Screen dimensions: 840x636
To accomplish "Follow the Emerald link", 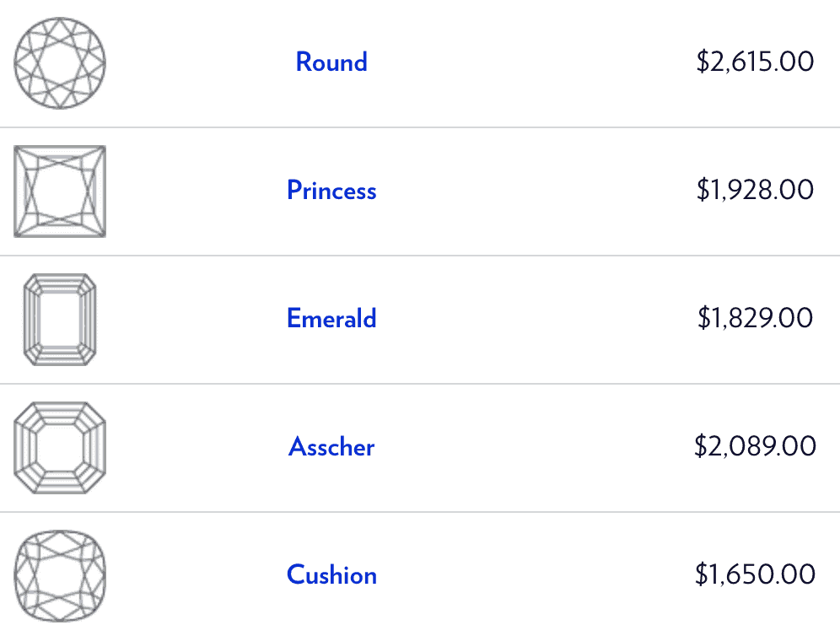I will click(331, 319).
